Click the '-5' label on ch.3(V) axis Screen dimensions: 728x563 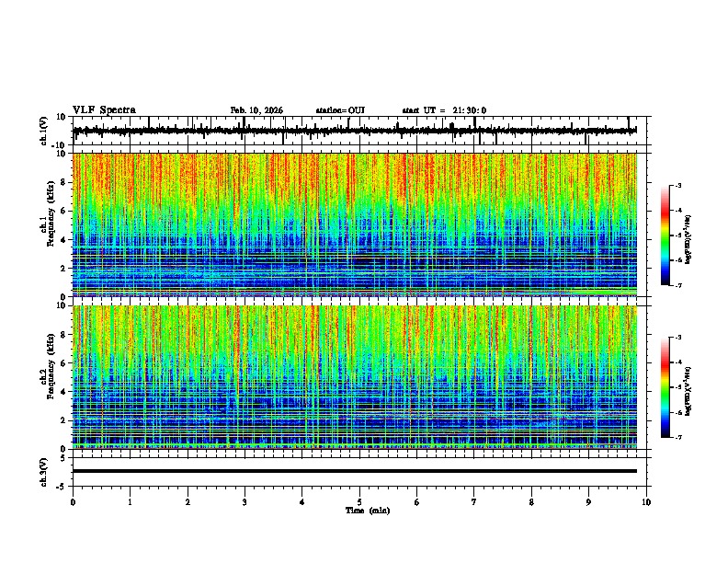[62, 487]
